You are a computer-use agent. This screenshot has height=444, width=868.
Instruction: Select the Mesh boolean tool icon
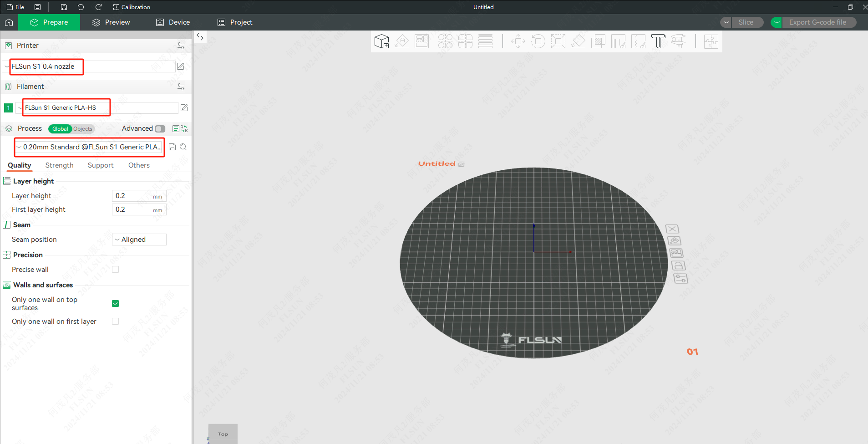pyautogui.click(x=598, y=41)
